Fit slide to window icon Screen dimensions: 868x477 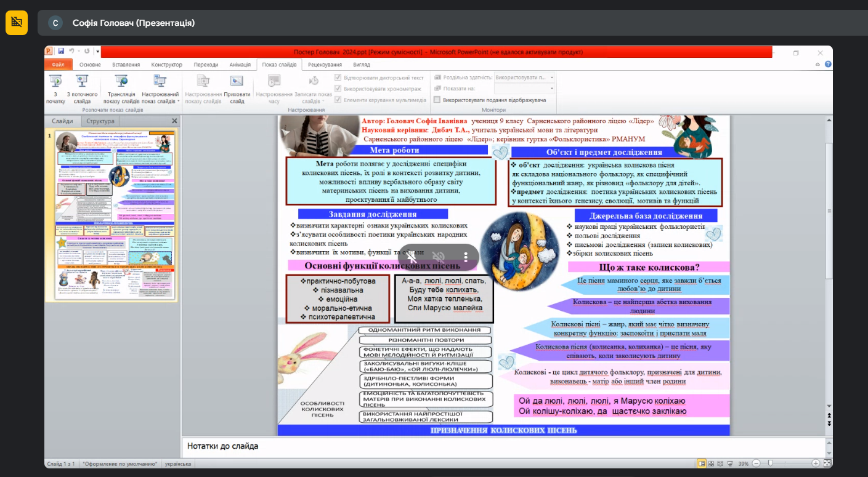[x=827, y=463]
